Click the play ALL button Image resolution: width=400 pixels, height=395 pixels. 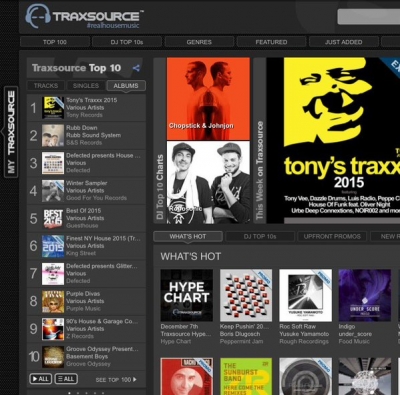pyautogui.click(x=41, y=379)
